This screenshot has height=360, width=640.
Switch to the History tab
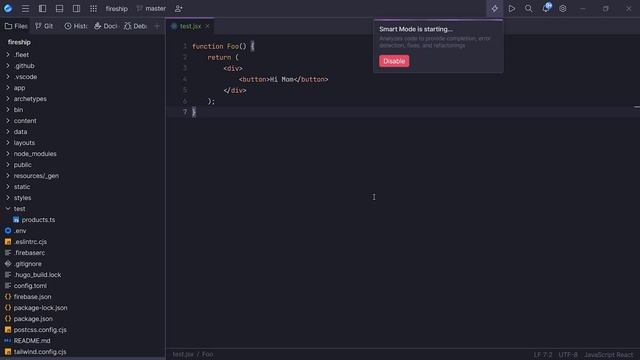point(76,26)
